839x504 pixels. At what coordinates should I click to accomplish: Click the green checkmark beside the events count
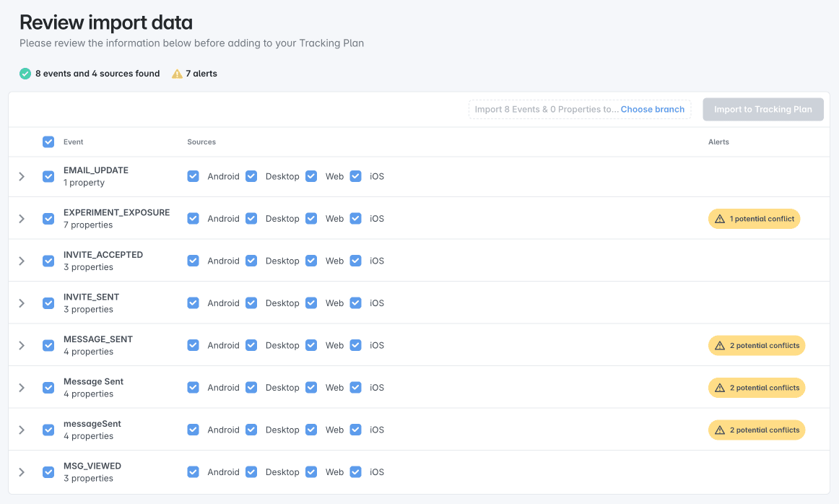(x=25, y=73)
